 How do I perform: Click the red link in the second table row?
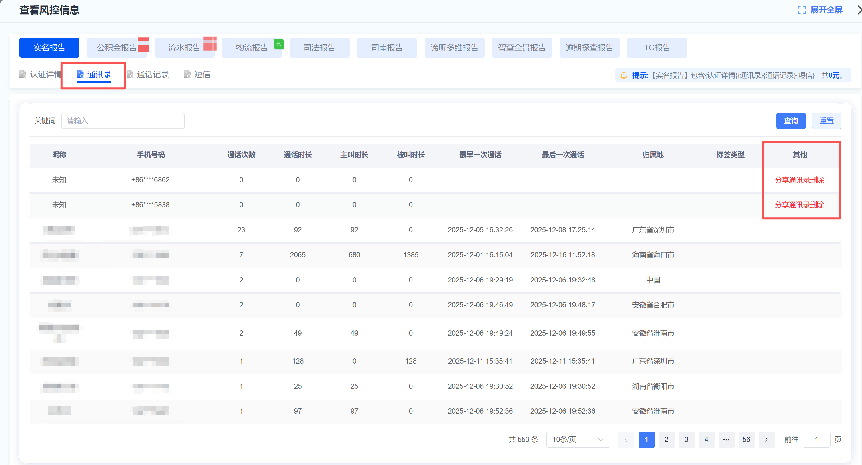(801, 204)
